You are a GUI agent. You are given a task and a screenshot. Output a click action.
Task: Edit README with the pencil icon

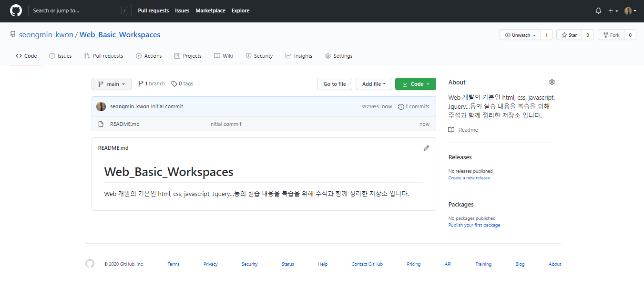pos(426,148)
